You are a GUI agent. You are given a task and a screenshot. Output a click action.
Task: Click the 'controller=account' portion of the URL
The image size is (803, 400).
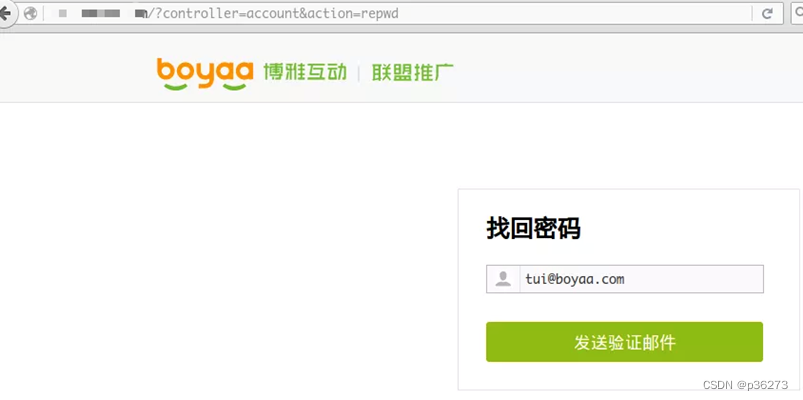tap(230, 14)
